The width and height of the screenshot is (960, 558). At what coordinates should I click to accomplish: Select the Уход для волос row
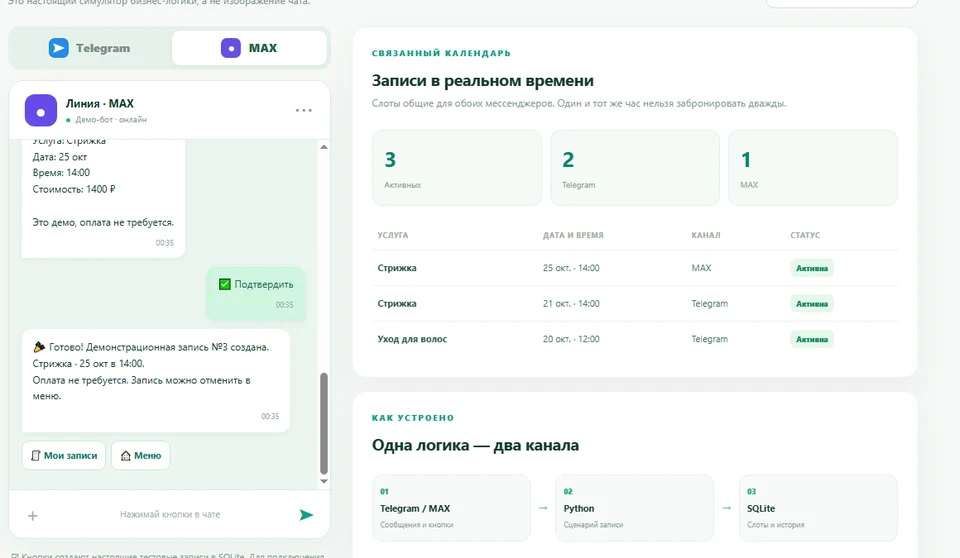pos(635,339)
